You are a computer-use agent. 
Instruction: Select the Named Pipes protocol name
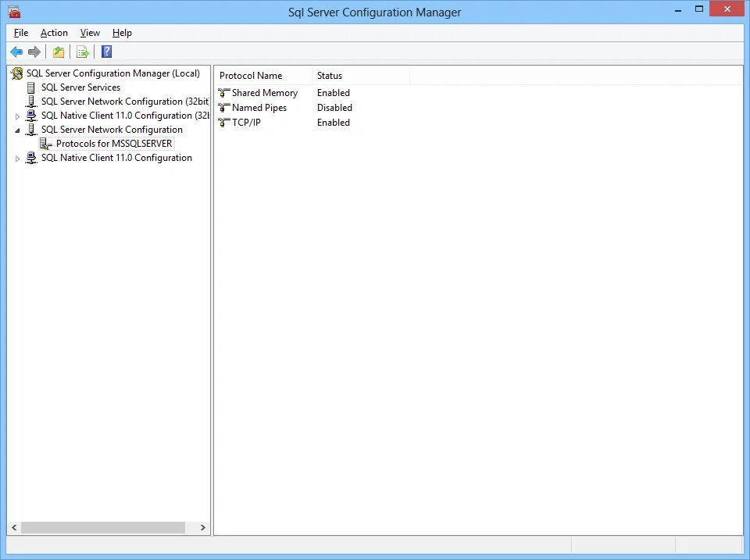259,108
